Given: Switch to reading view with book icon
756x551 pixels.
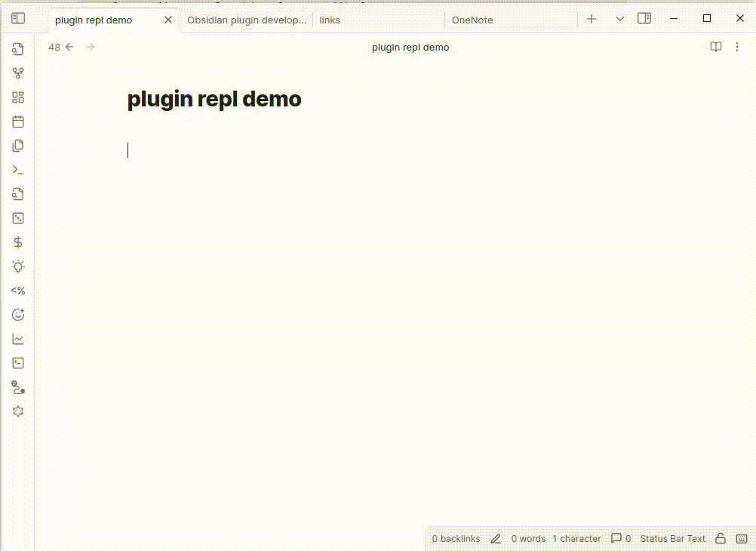Looking at the screenshot, I should (716, 48).
